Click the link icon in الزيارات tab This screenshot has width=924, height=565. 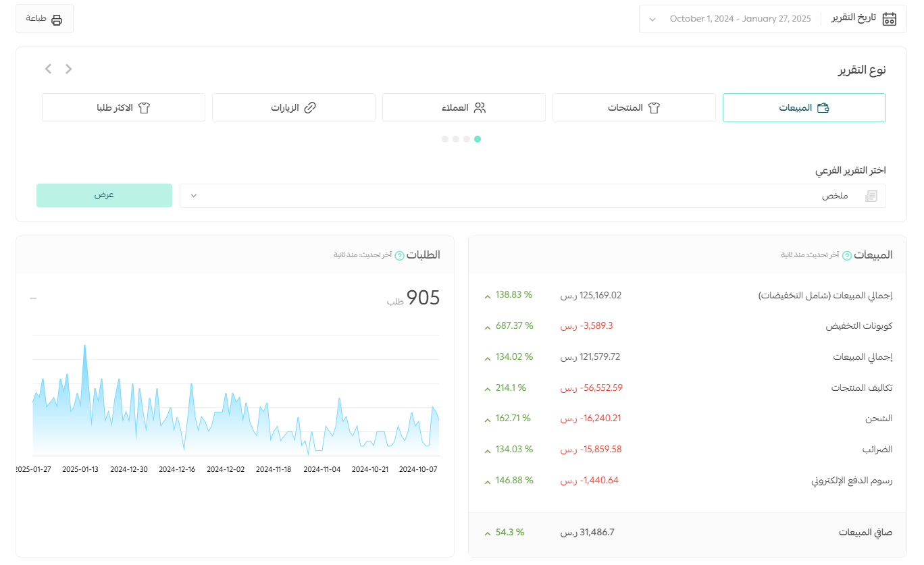coord(310,108)
